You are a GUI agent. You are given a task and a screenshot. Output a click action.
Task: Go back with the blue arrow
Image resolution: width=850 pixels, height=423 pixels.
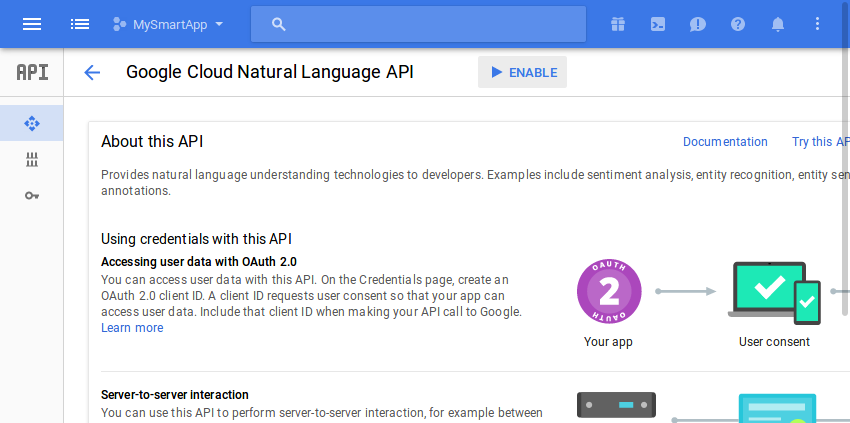click(x=92, y=73)
